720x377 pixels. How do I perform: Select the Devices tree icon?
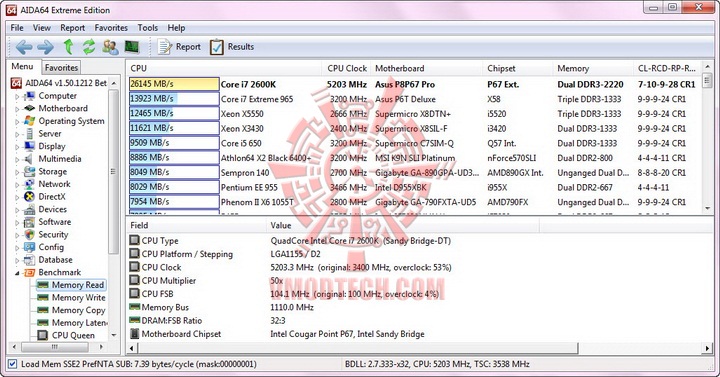[x=29, y=209]
